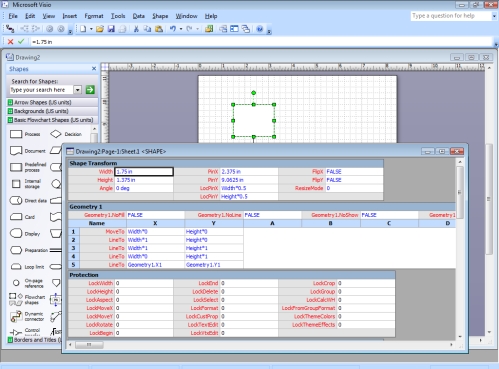Create a new drawing with the New icon
Image resolution: width=499 pixels, height=369 pixels.
(83, 29)
